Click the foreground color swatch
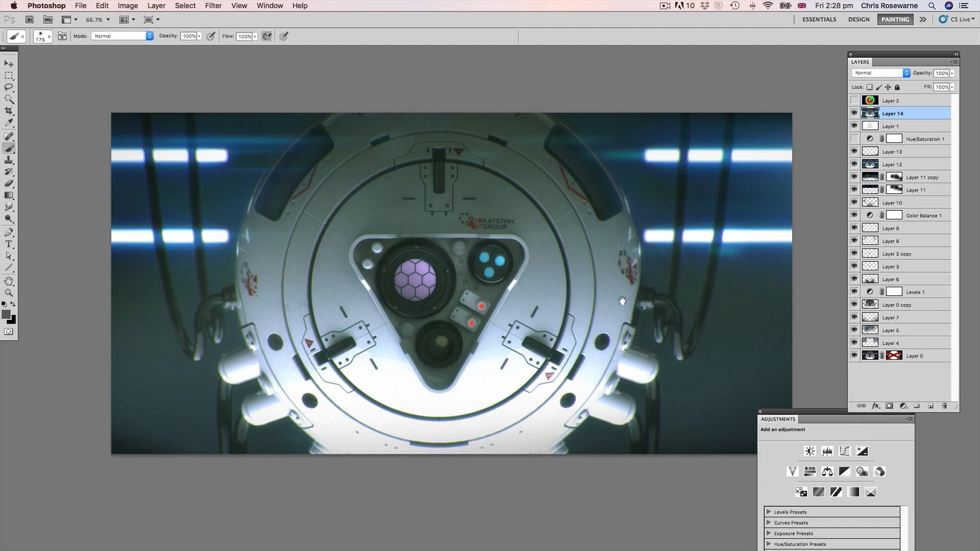This screenshot has width=980, height=551. [x=6, y=314]
